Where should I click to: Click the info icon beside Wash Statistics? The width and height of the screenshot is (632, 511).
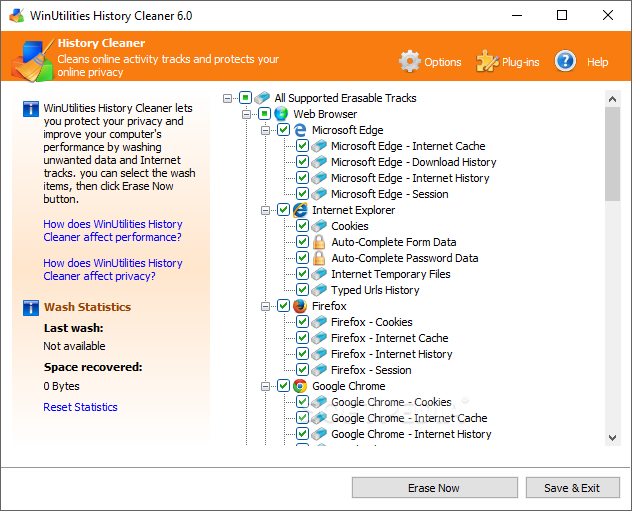[31, 308]
